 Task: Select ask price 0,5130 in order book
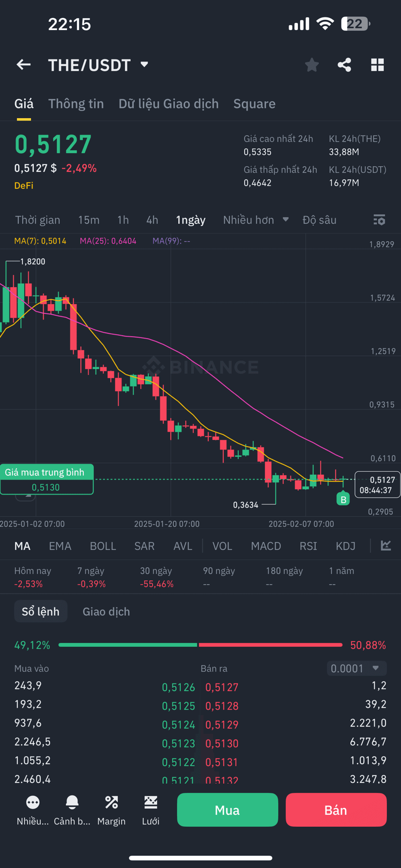click(x=222, y=744)
